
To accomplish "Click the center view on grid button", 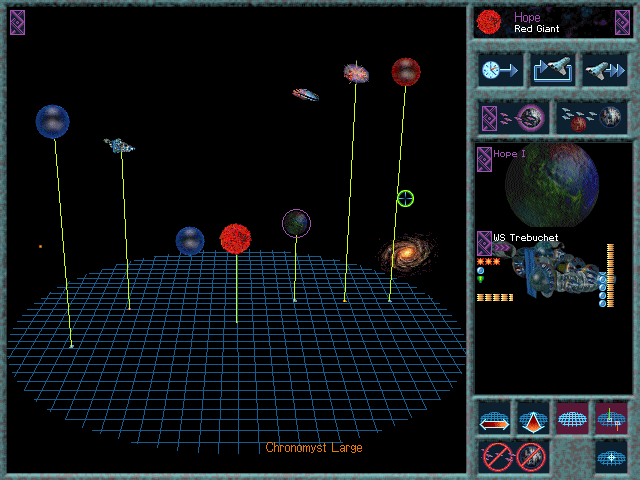I will 611,457.
